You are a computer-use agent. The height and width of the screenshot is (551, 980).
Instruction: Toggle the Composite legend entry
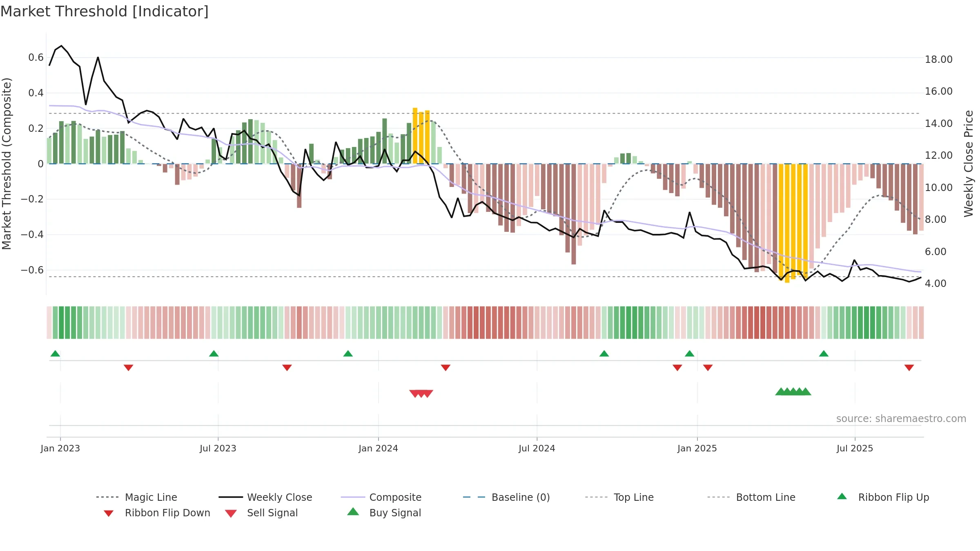click(x=381, y=497)
